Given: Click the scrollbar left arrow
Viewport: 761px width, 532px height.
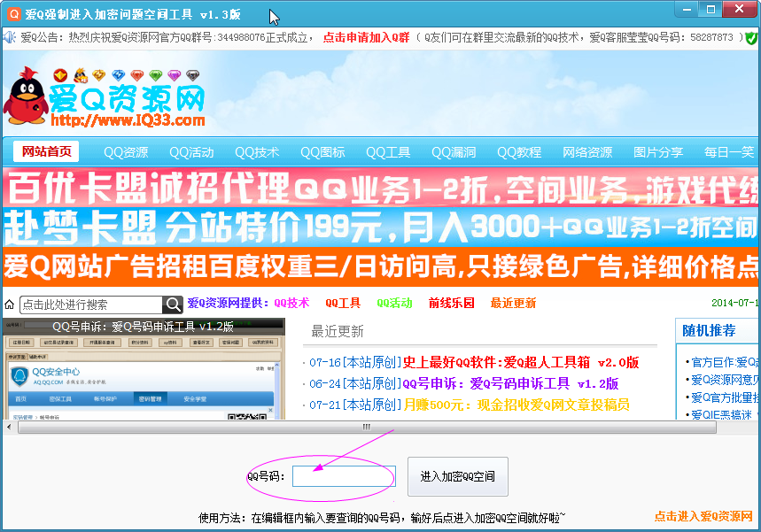Looking at the screenshot, I should (x=9, y=428).
